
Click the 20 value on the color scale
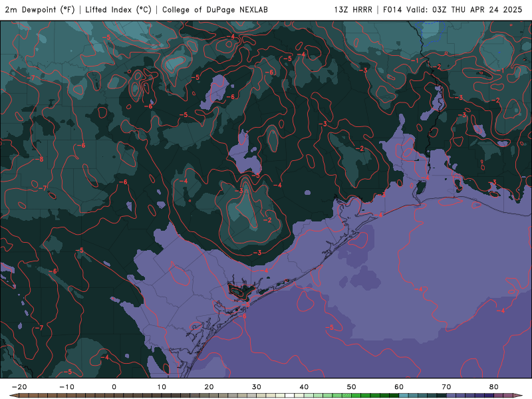pyautogui.click(x=209, y=387)
